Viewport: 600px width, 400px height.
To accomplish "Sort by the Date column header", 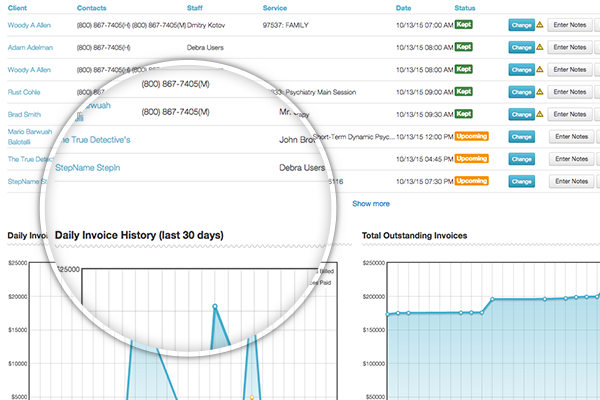I will 403,8.
